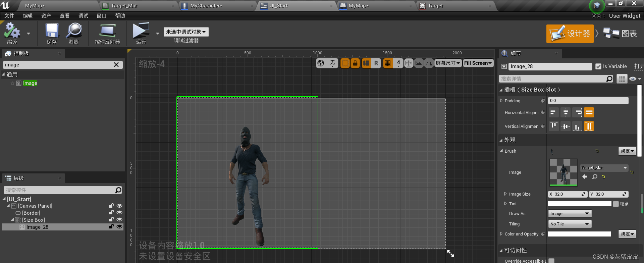Open the 编辑 (Edit) menu

point(28,16)
